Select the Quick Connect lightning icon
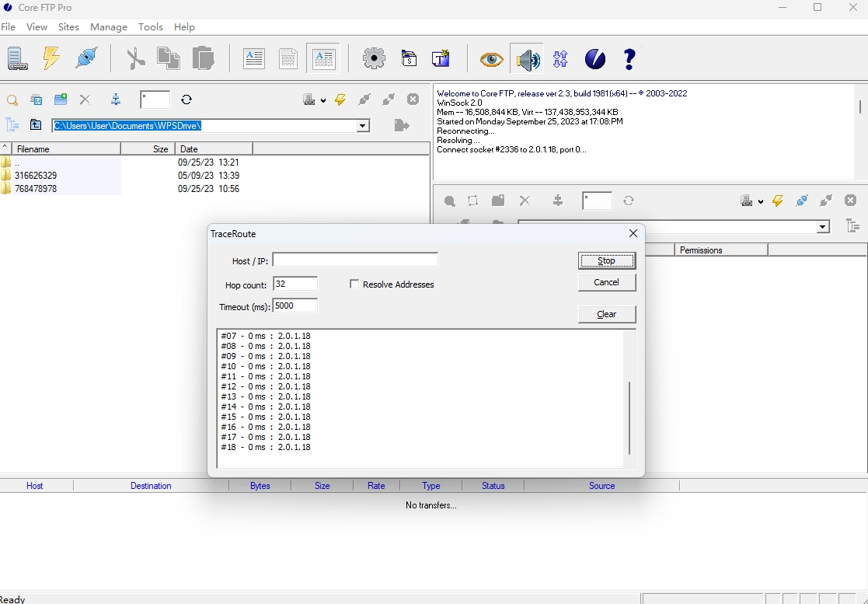The image size is (868, 604). click(51, 58)
